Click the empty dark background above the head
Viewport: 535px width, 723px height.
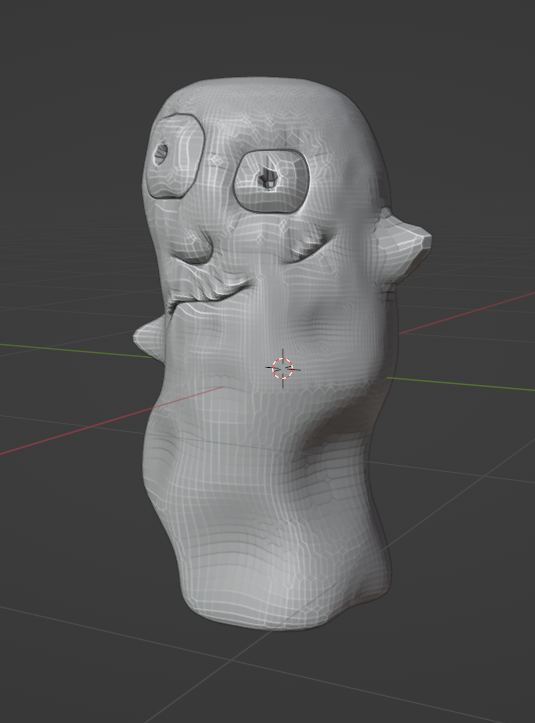[268, 37]
